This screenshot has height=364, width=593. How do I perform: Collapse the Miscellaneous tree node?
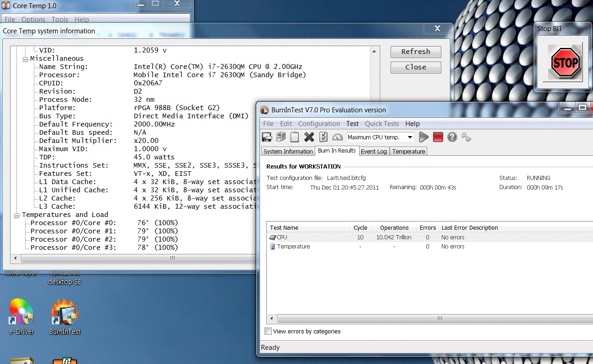[25, 58]
